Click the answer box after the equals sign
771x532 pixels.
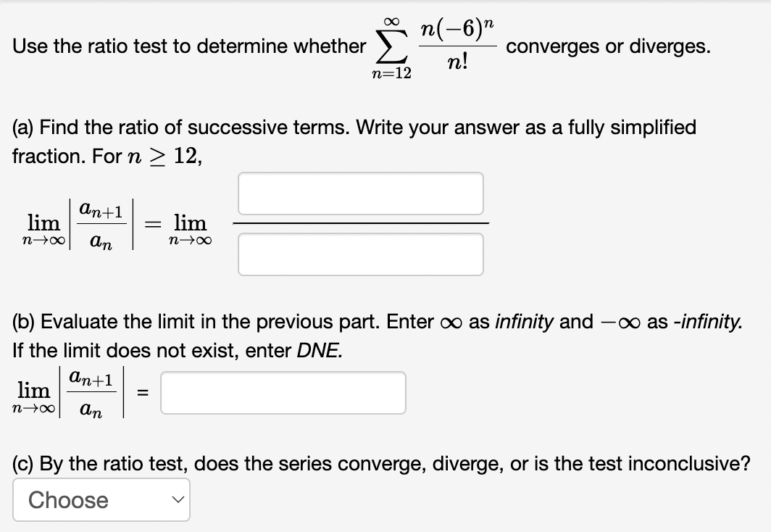[x=283, y=392]
